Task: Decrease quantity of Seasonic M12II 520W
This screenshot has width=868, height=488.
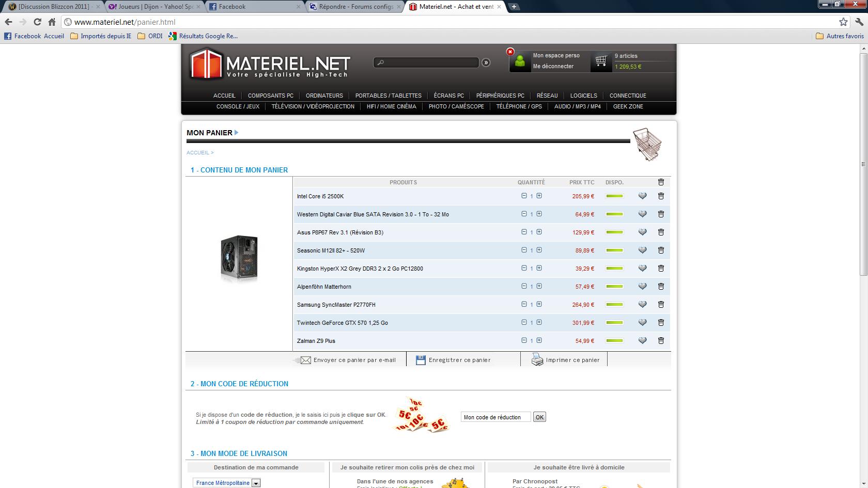Action: point(524,250)
